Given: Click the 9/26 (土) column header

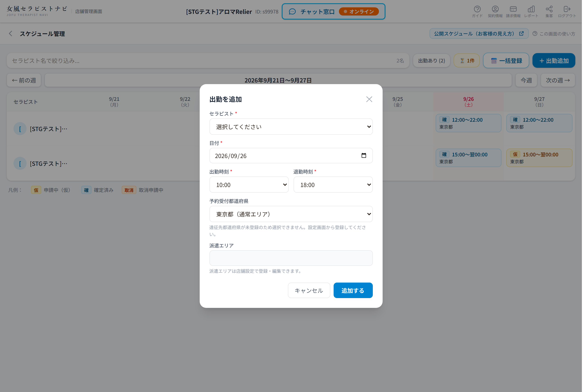Looking at the screenshot, I should coord(468,102).
